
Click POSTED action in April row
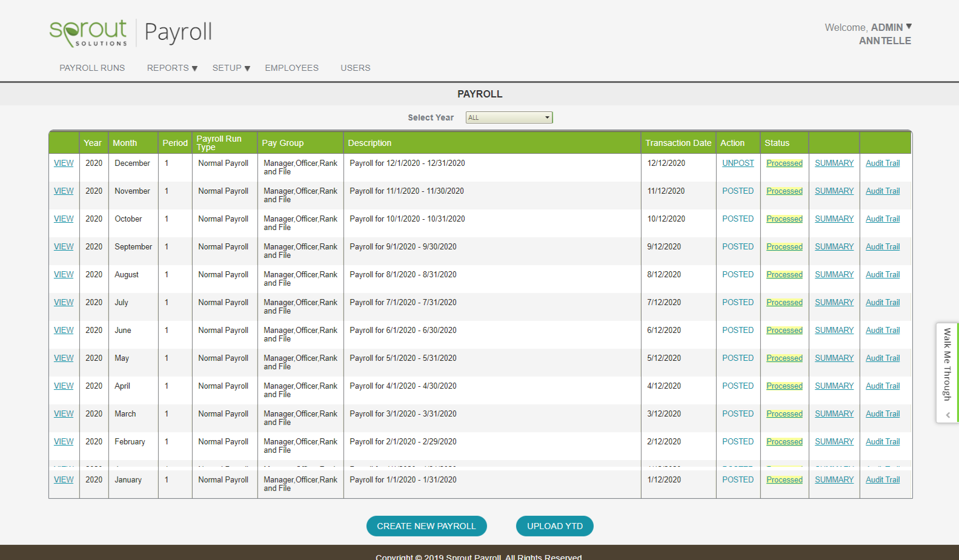tap(738, 386)
